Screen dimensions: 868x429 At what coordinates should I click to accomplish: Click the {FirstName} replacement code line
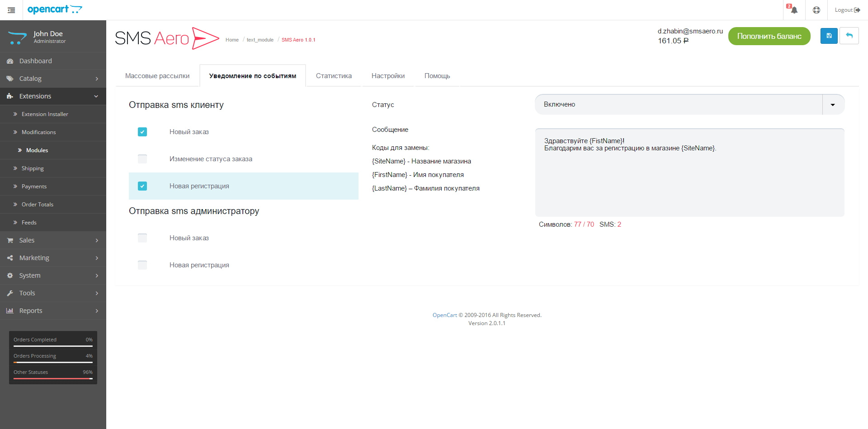coord(418,175)
